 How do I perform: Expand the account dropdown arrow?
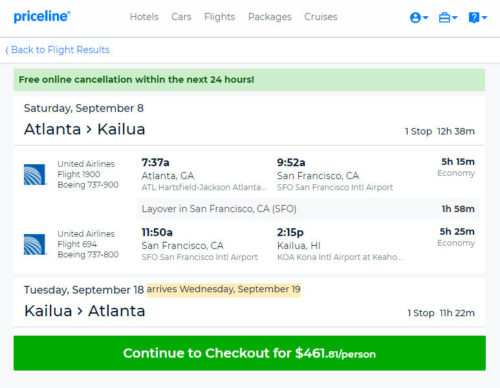426,17
